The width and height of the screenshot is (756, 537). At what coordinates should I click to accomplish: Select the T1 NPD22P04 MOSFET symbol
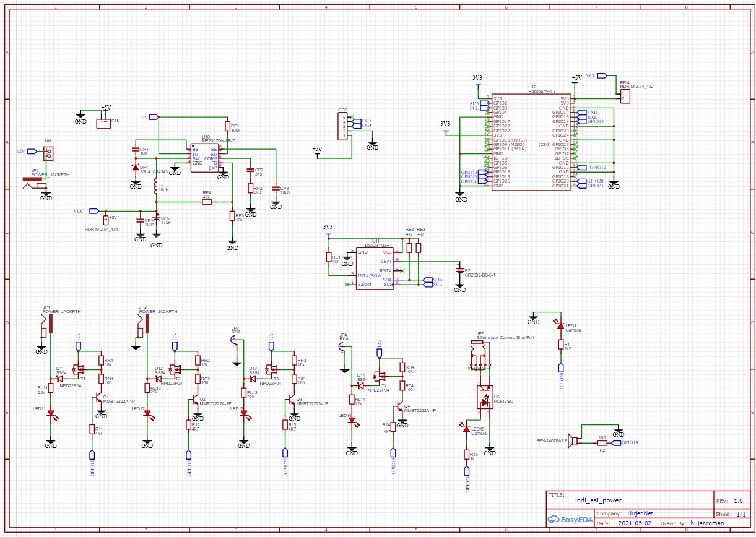(x=78, y=369)
